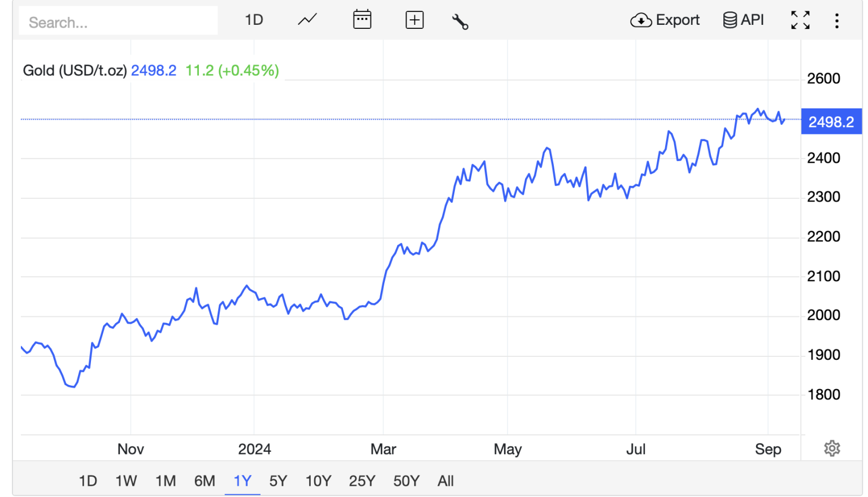Click the Export cloud download button
This screenshot has height=497, width=868.
click(665, 20)
